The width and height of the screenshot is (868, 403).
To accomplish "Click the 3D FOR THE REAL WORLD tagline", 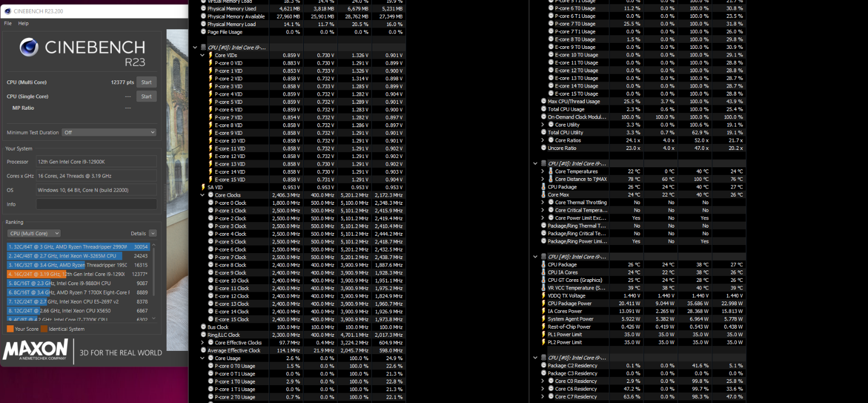I will (121, 353).
